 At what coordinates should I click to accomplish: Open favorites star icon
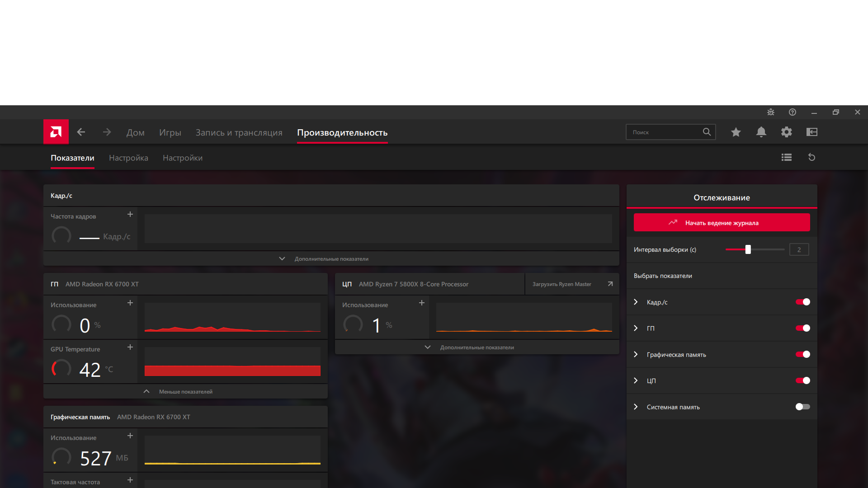click(736, 132)
